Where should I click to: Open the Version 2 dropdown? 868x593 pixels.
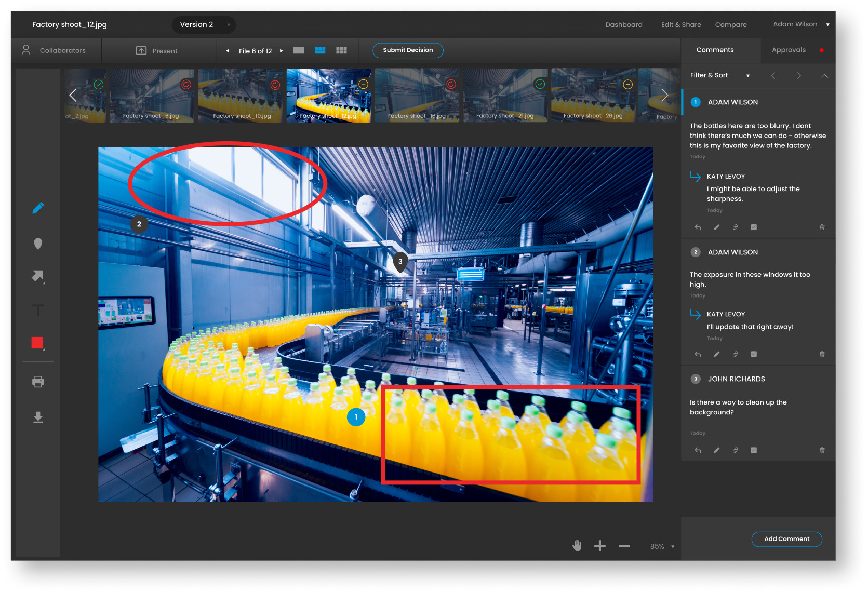point(204,25)
